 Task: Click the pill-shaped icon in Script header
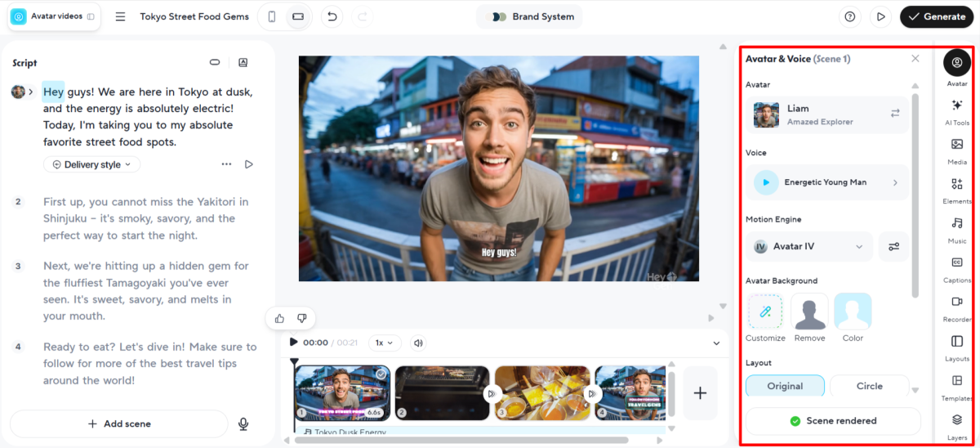[215, 62]
